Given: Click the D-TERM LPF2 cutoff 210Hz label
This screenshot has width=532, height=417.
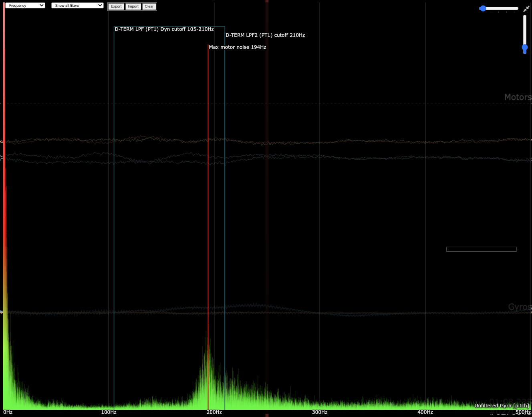Looking at the screenshot, I should tap(265, 35).
